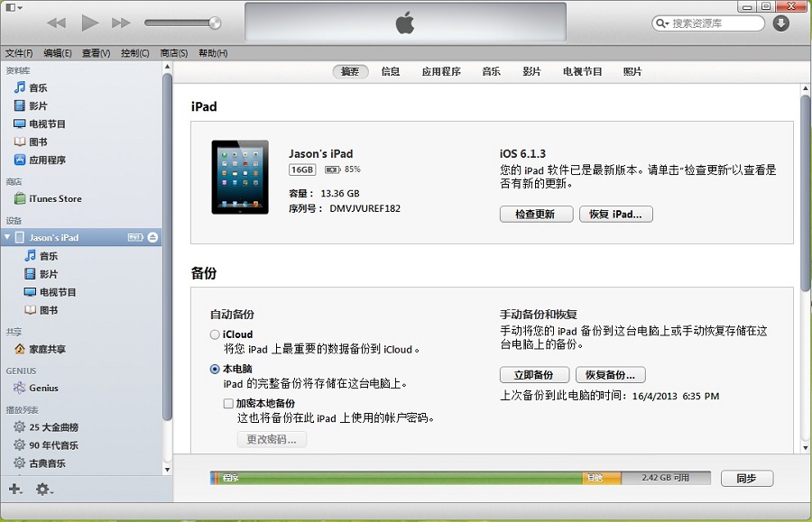This screenshot has width=812, height=522.
Task: Click the iPad battery indicator in sidebar
Action: [x=135, y=237]
